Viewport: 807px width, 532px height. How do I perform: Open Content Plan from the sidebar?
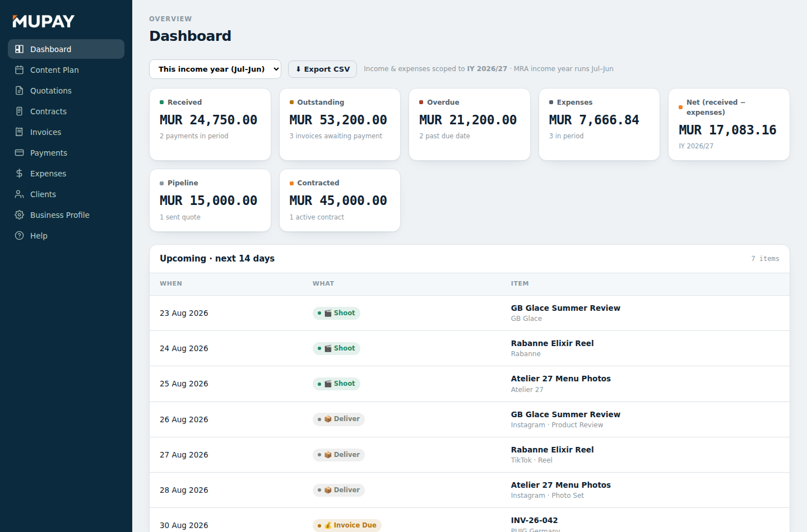coord(66,70)
